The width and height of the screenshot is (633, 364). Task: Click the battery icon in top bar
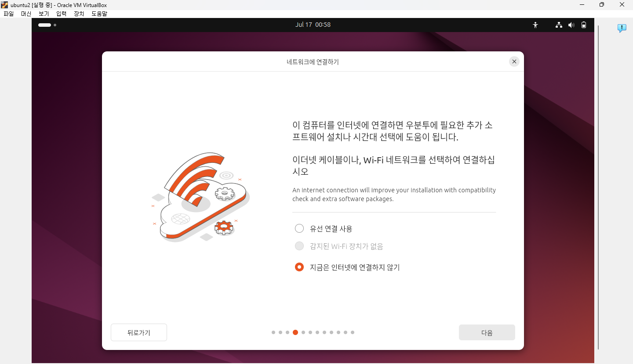584,25
